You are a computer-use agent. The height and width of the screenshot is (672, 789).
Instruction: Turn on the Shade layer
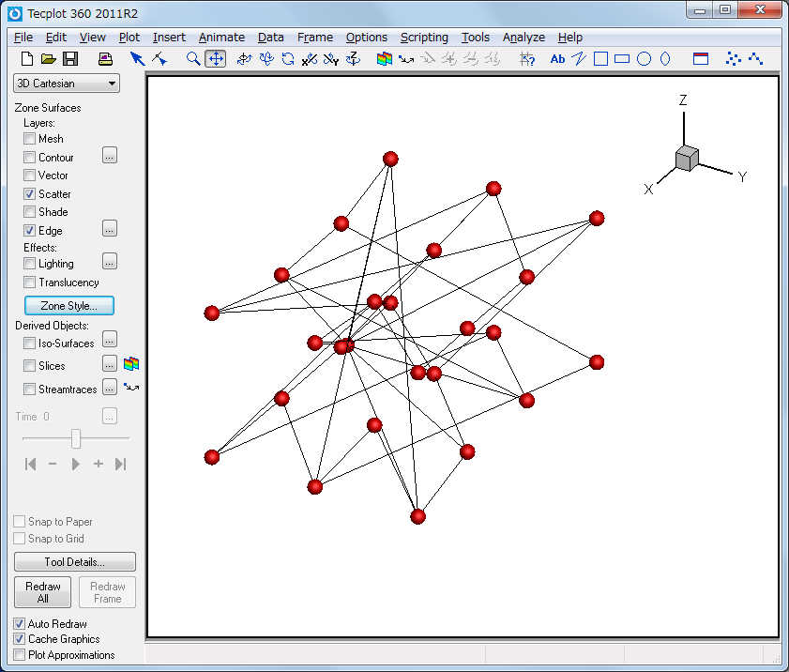30,212
